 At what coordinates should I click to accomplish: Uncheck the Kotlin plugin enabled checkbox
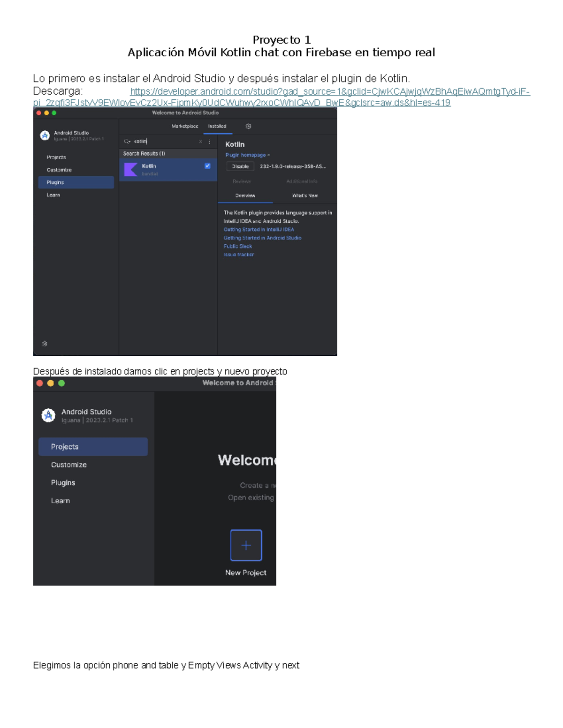pyautogui.click(x=207, y=166)
